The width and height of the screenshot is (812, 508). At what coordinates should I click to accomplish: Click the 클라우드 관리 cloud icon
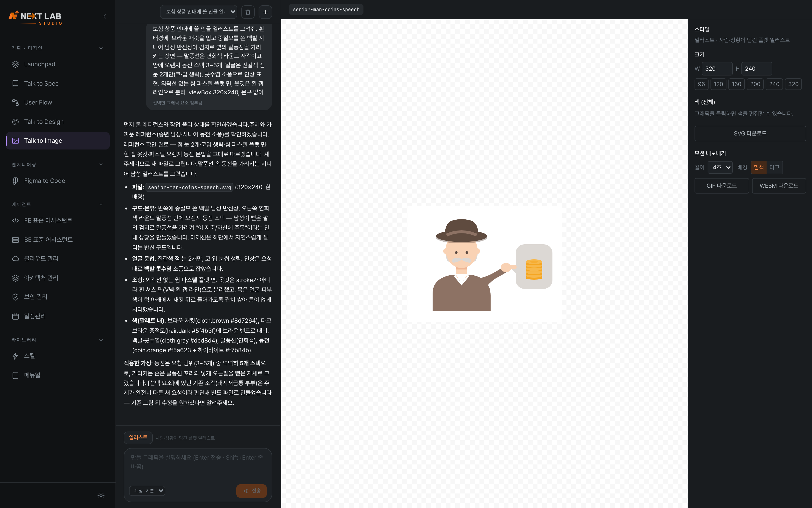[15, 259]
